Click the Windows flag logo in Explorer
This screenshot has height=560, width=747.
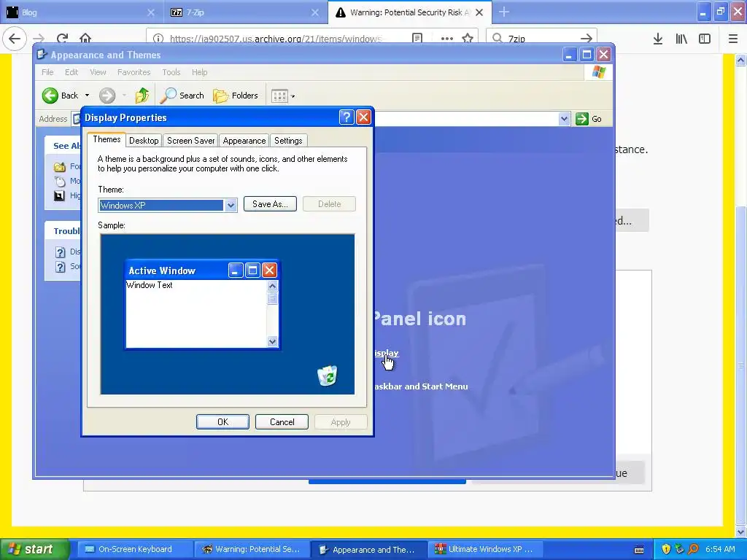[598, 72]
